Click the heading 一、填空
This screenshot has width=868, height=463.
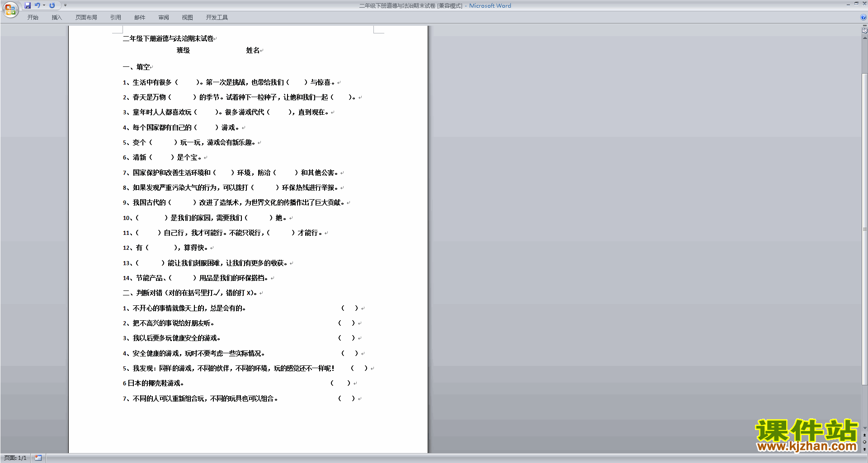(136, 67)
